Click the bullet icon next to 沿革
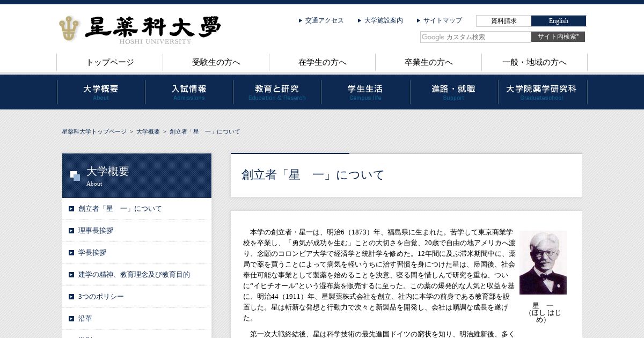This screenshot has height=338, width=644. 71,319
